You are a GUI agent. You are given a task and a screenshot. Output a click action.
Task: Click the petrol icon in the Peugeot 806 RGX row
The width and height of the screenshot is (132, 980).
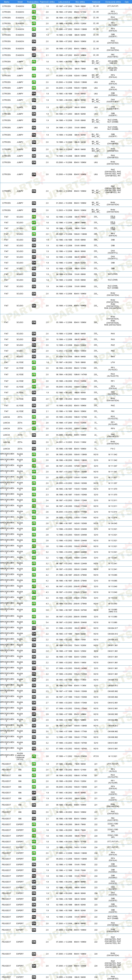tap(34, 775)
